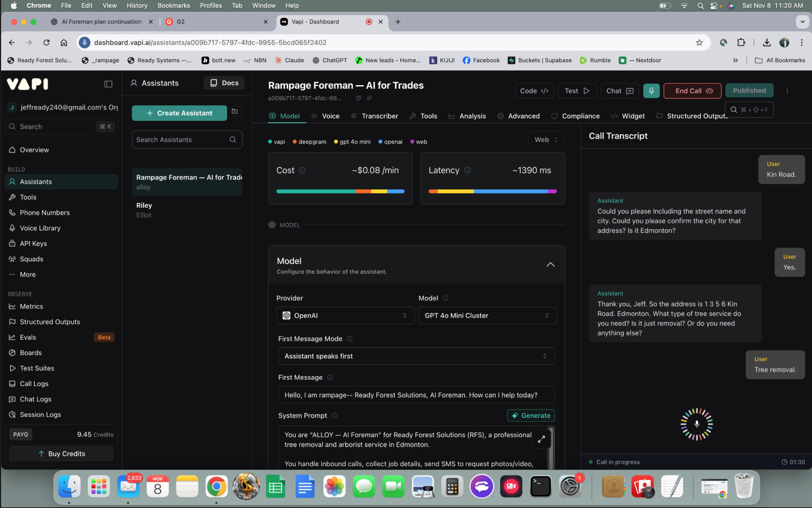Collapse the Model section chevron
The image size is (812, 508).
(x=550, y=265)
